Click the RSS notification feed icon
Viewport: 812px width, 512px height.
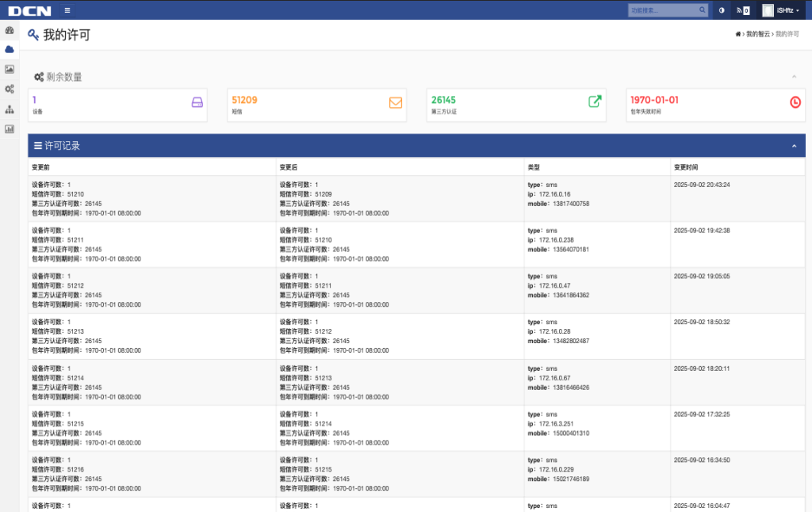tap(743, 10)
